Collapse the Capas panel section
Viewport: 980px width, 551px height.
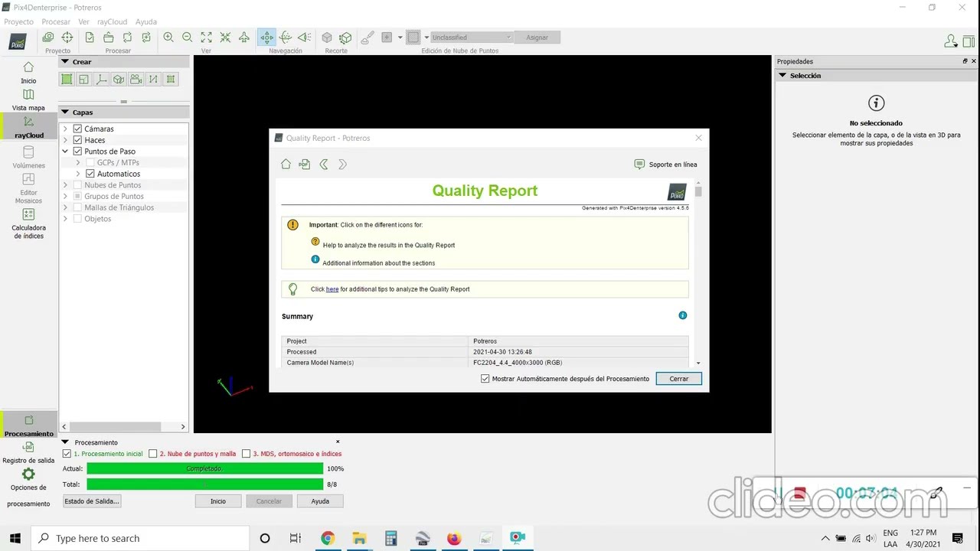coord(65,112)
